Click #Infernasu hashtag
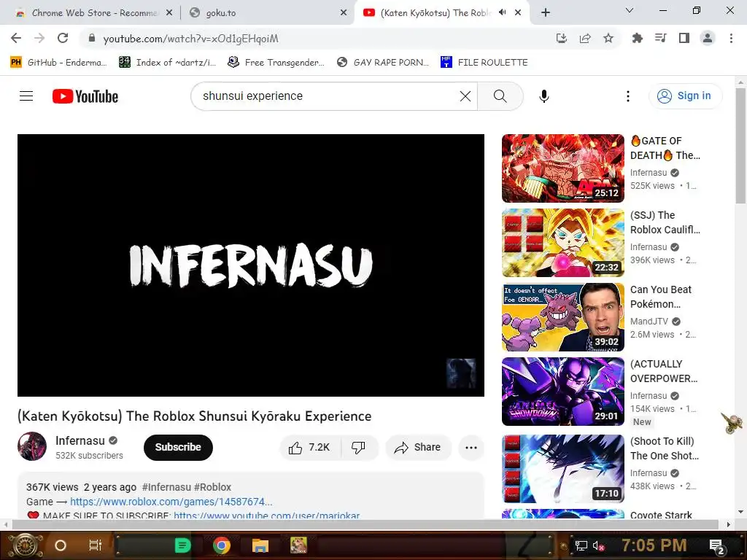The image size is (747, 560). (166, 487)
